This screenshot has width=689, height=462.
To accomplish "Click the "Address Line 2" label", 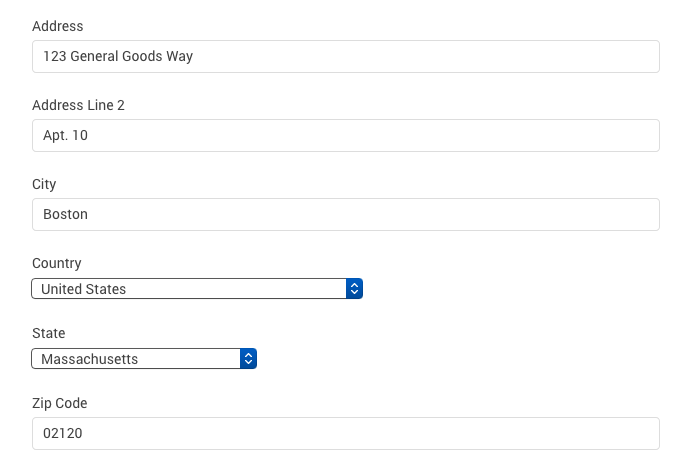I will [x=78, y=105].
